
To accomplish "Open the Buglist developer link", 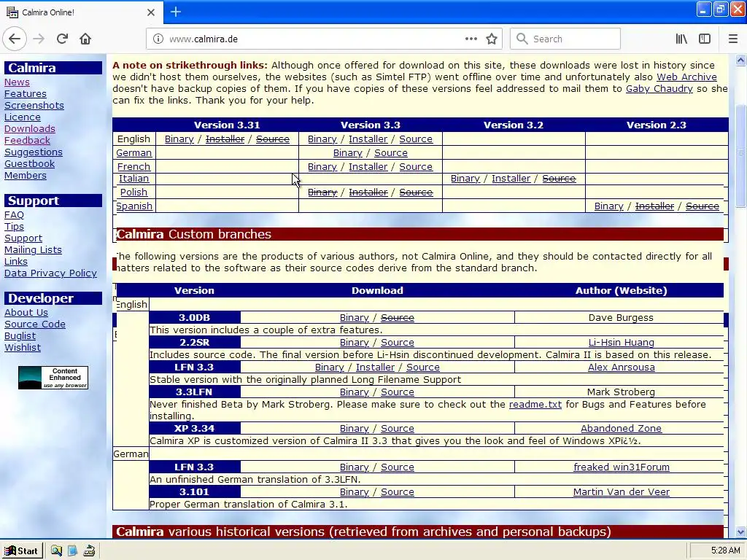I will click(x=20, y=335).
